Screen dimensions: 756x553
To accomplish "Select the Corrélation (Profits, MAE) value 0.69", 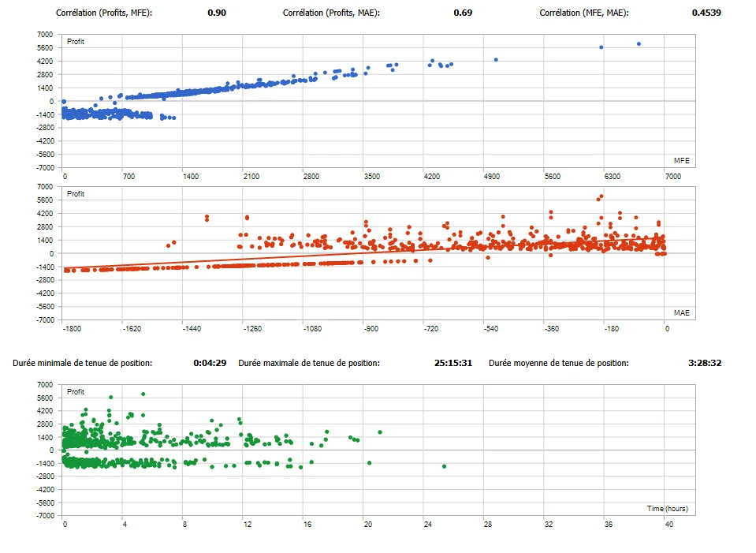I will pyautogui.click(x=461, y=13).
